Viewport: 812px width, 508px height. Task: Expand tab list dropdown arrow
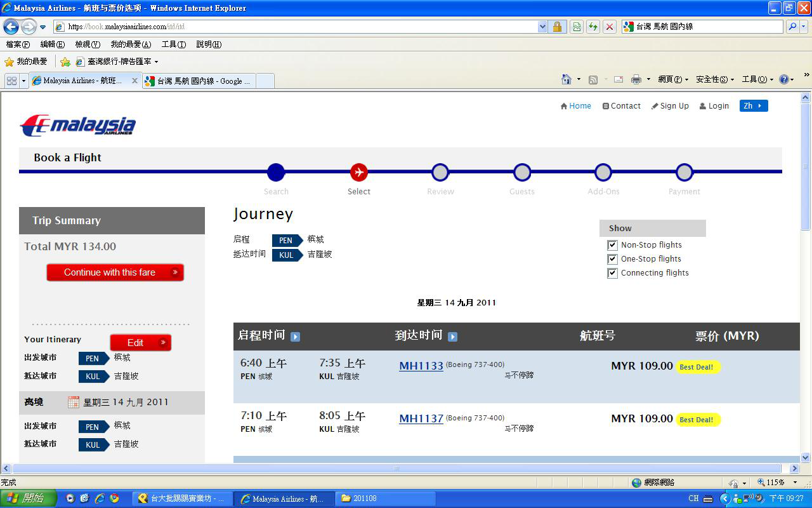click(x=23, y=81)
